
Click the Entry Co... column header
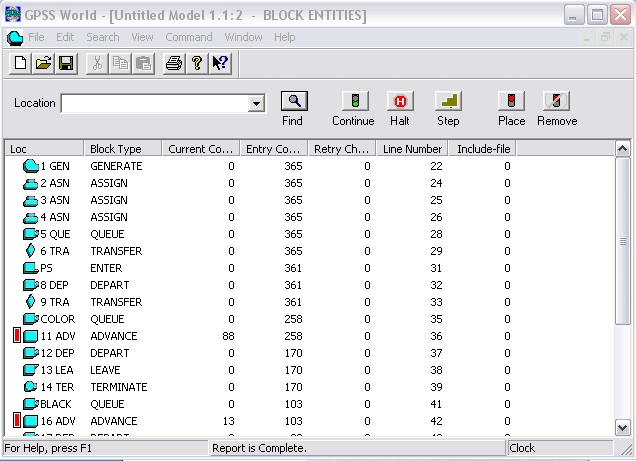click(274, 149)
